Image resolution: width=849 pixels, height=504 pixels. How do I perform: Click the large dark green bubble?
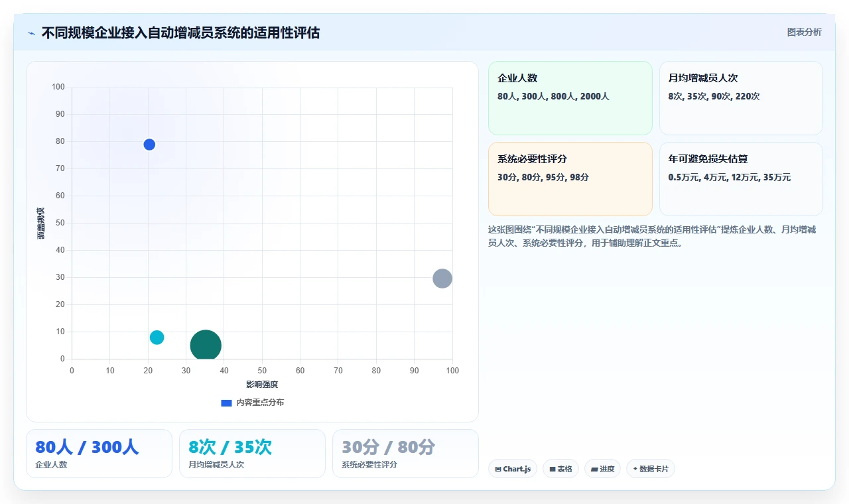click(x=206, y=346)
